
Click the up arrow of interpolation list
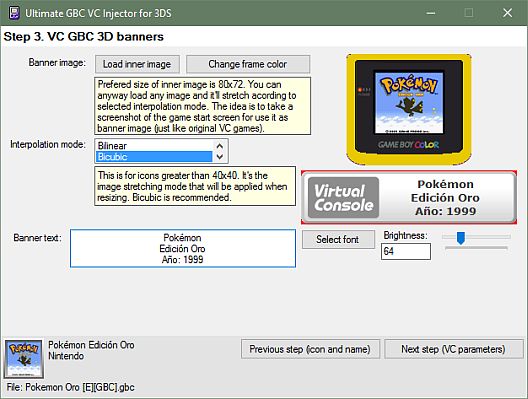tap(220, 146)
